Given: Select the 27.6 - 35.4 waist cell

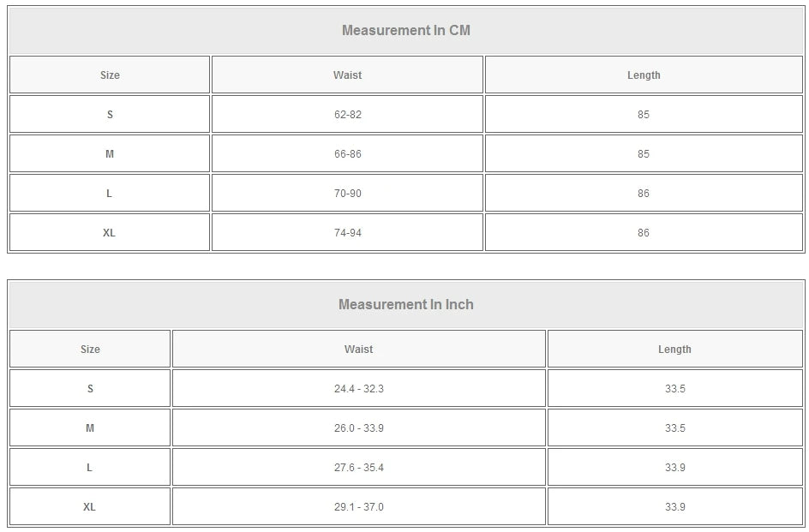Looking at the screenshot, I should point(358,468).
